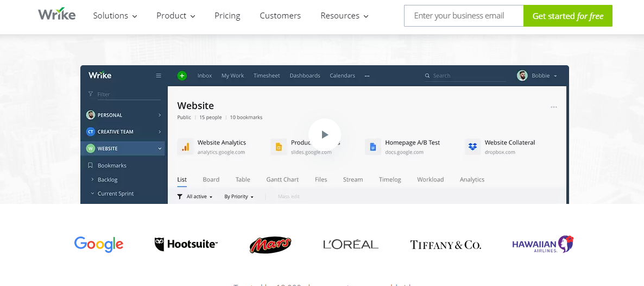This screenshot has width=644, height=286.
Task: Click the Google logo
Action: 99,245
